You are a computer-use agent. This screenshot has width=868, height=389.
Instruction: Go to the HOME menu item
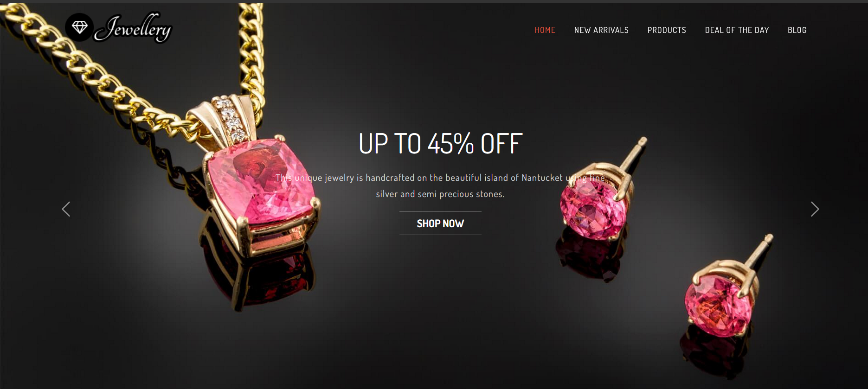[x=545, y=30]
